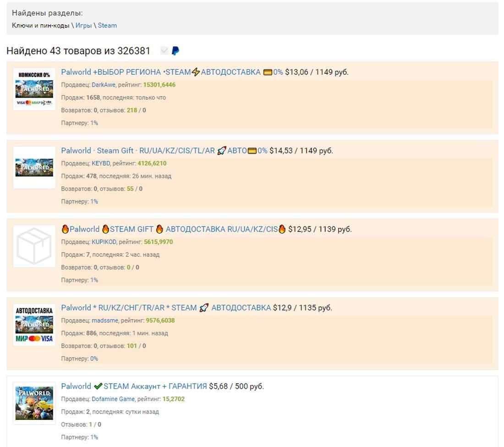Click Dofamine Game's Palworld thumbnail
504x447 pixels.
pyautogui.click(x=34, y=403)
